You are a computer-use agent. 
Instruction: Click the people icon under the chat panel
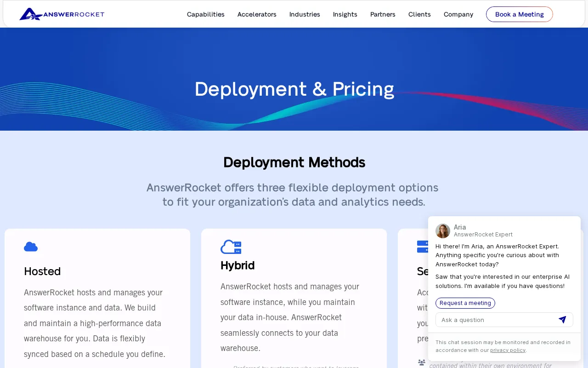click(x=421, y=362)
